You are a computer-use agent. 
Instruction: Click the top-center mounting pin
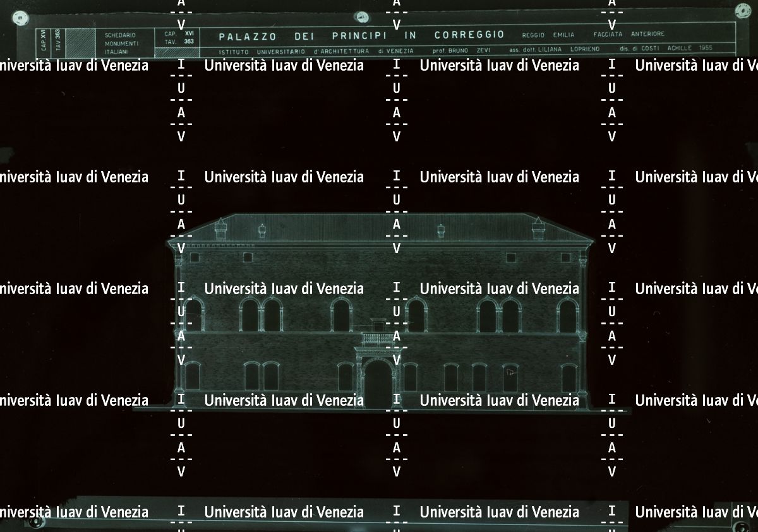point(362,17)
